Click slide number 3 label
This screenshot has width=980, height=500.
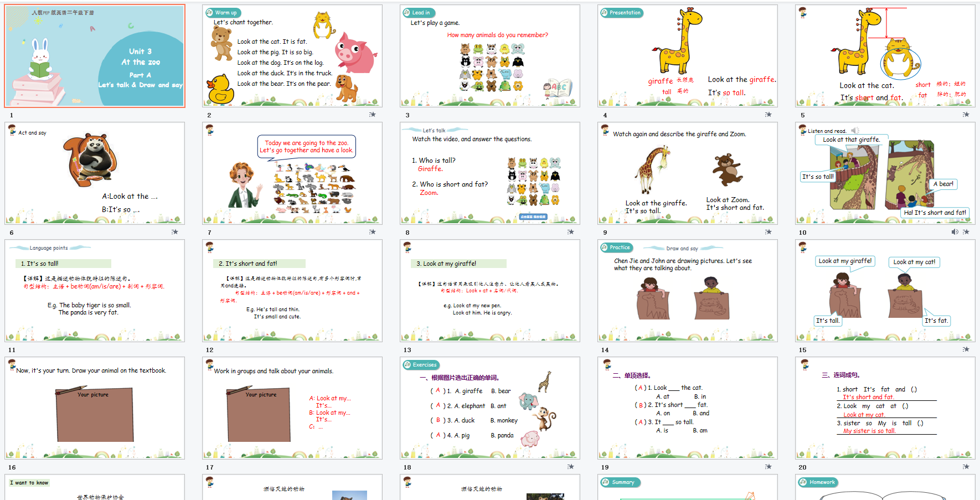coord(408,115)
